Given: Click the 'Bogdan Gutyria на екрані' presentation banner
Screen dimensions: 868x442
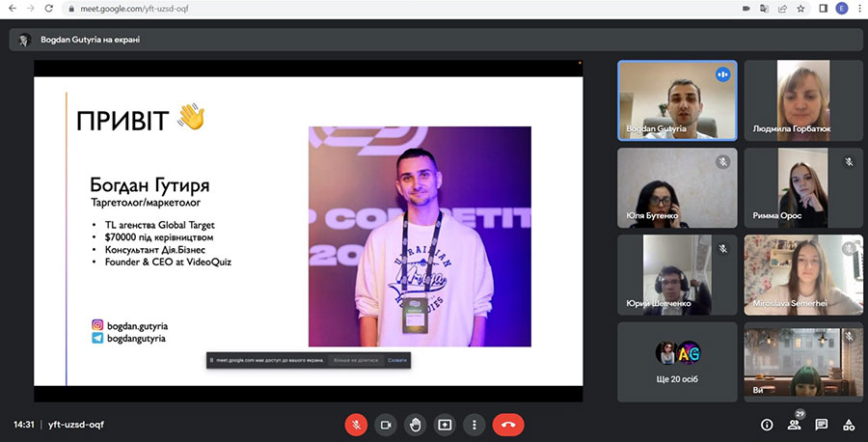Looking at the screenshot, I should click(x=436, y=40).
